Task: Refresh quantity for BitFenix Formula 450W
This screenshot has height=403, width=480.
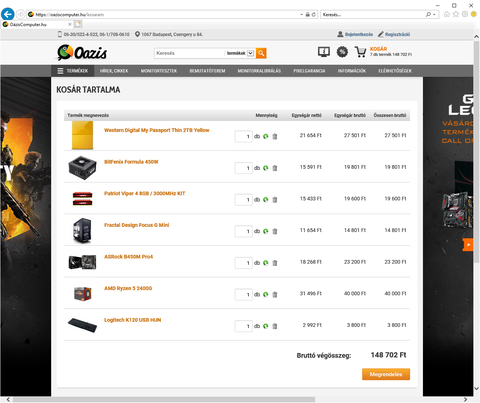Action: pos(266,168)
